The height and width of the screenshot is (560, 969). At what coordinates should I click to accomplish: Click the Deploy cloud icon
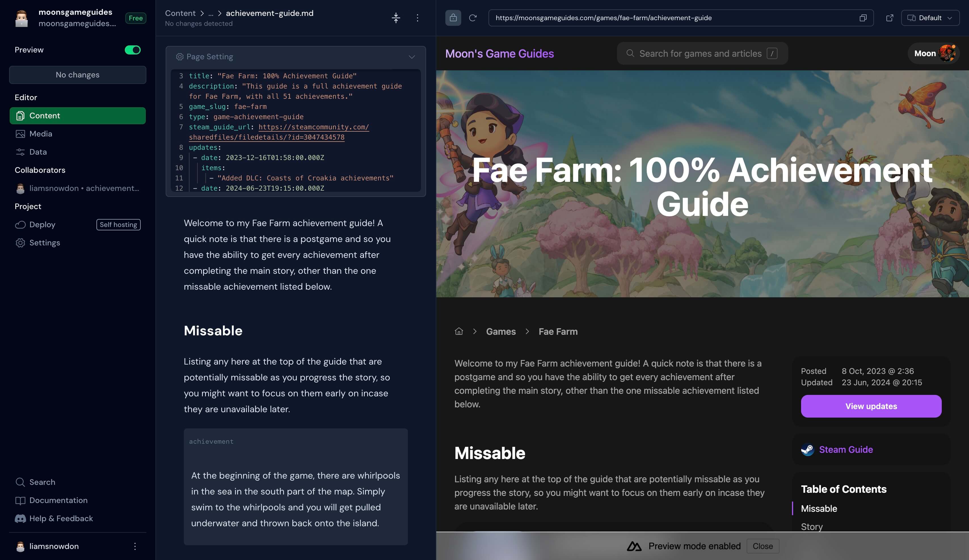pos(20,225)
